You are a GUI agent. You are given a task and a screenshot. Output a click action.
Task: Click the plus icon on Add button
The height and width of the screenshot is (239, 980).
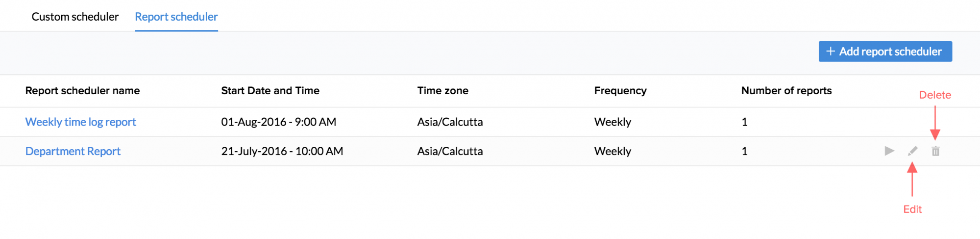831,52
